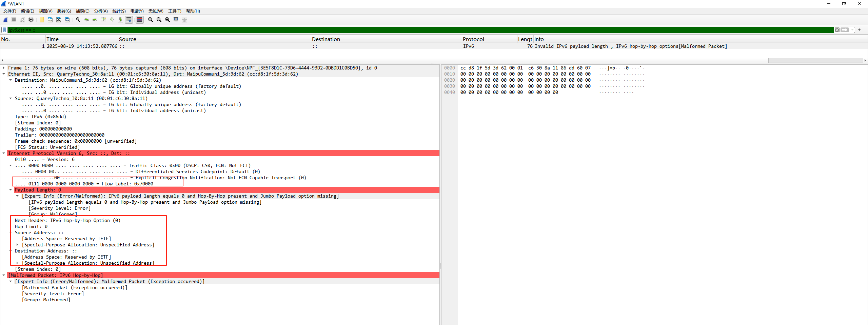
Task: Click the display filter bookmark icon
Action: click(x=4, y=30)
